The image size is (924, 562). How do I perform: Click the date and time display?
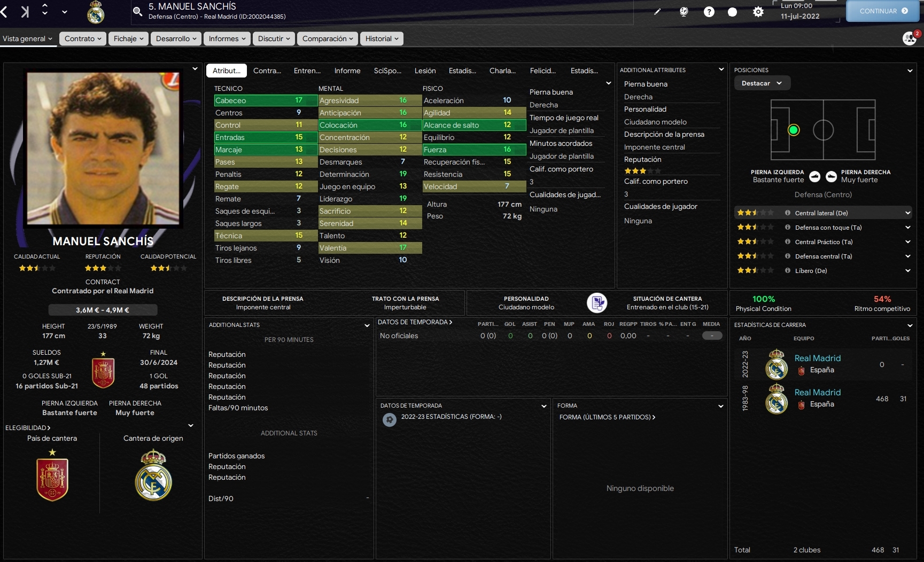click(800, 11)
